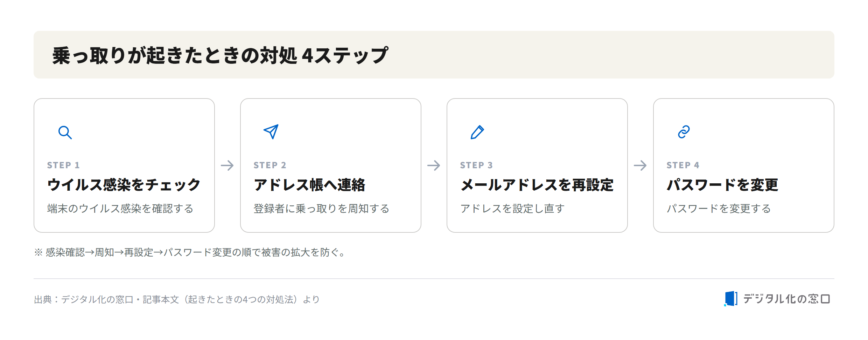Select the メールアドレスを再設定 heading

pos(537,185)
